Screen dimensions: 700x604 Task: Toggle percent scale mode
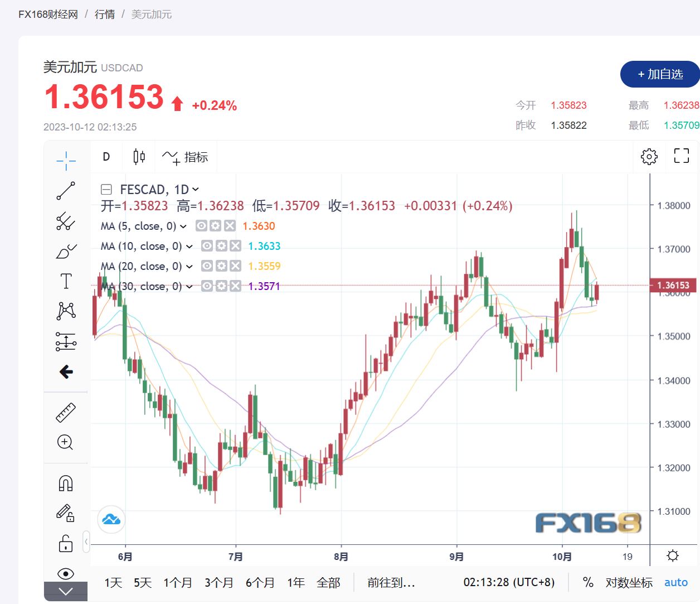[588, 582]
